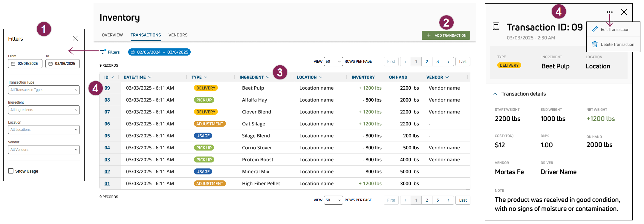Click the calendar icon in From date field

tap(13, 64)
